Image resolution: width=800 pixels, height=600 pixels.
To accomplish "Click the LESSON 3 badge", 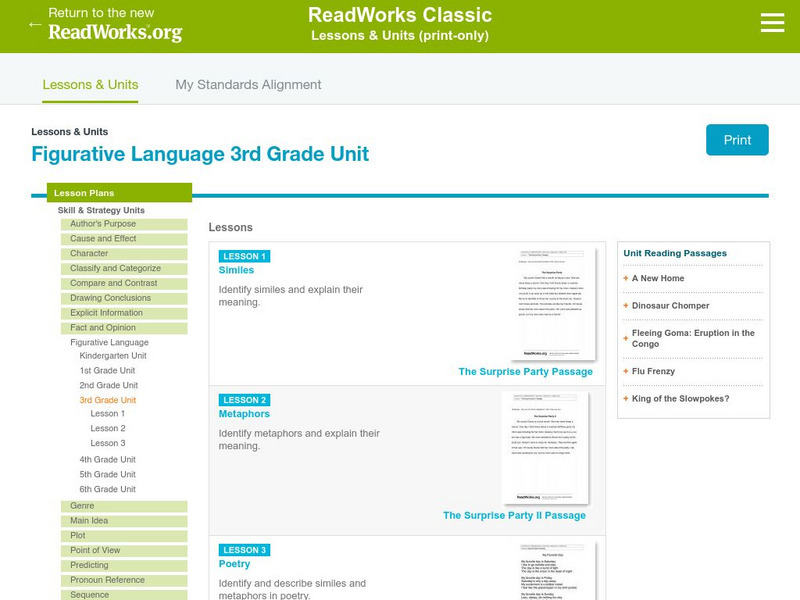I will point(244,550).
